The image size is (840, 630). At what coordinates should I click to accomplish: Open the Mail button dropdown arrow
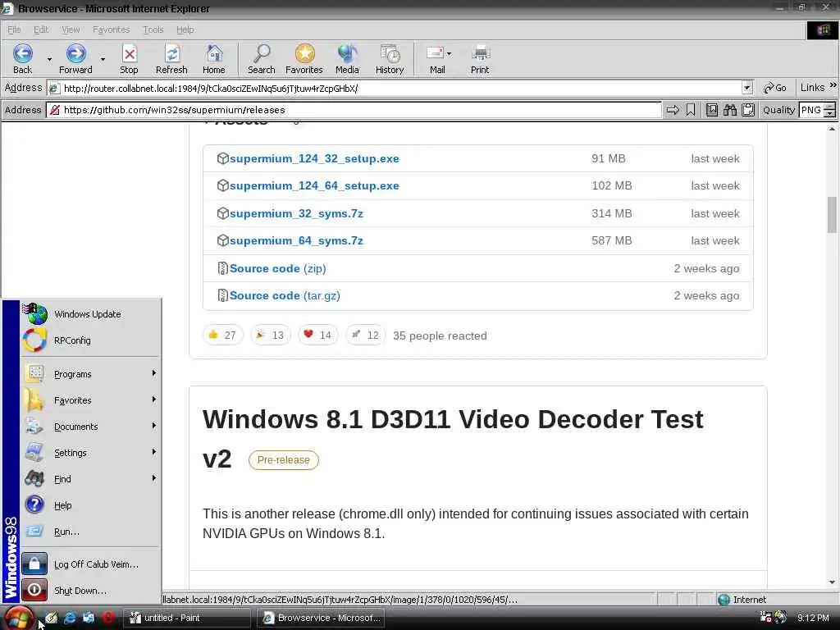[x=449, y=53]
